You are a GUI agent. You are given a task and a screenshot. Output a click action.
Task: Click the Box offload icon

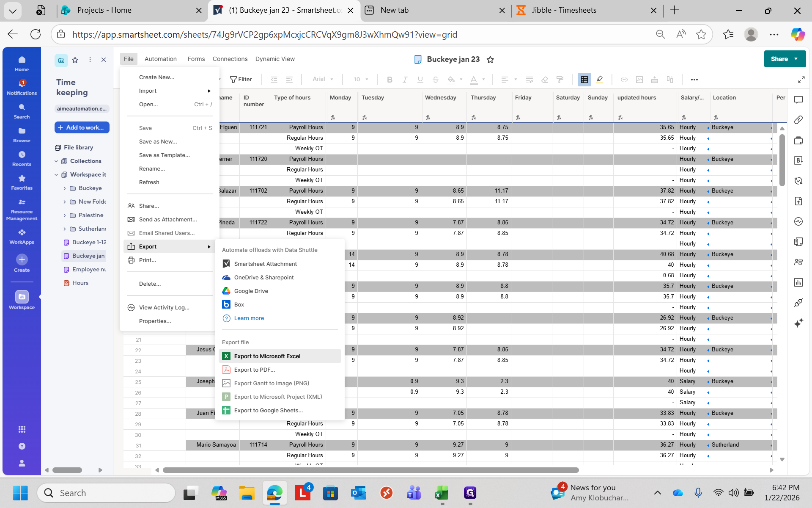(x=226, y=304)
